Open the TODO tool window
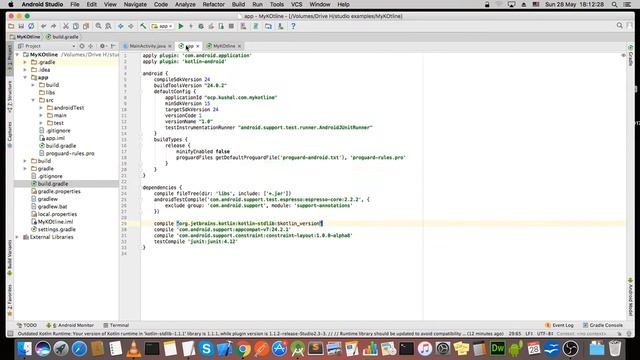640x360 pixels. coord(27,325)
